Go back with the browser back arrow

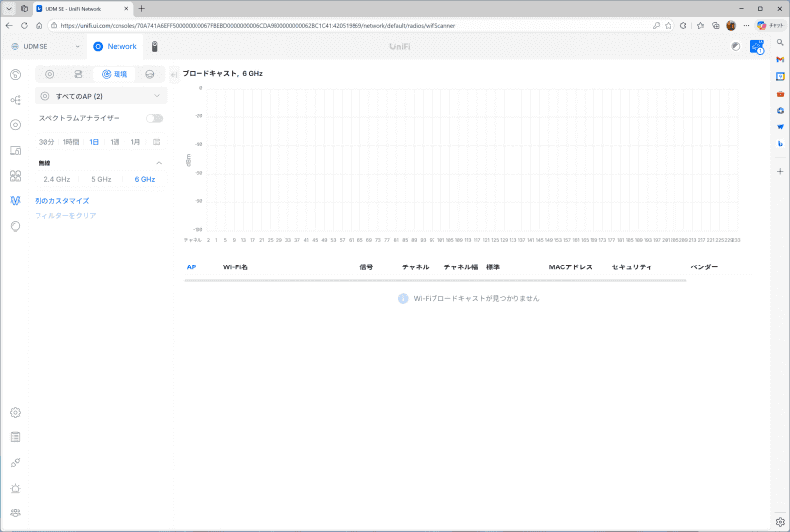point(9,26)
